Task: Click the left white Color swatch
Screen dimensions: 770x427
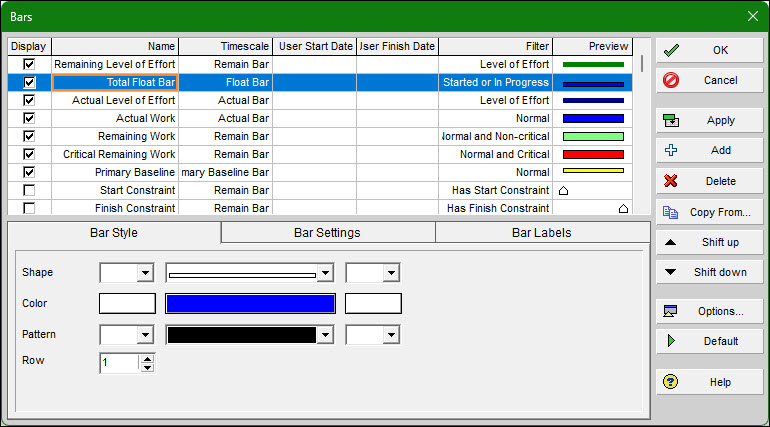Action: [127, 303]
